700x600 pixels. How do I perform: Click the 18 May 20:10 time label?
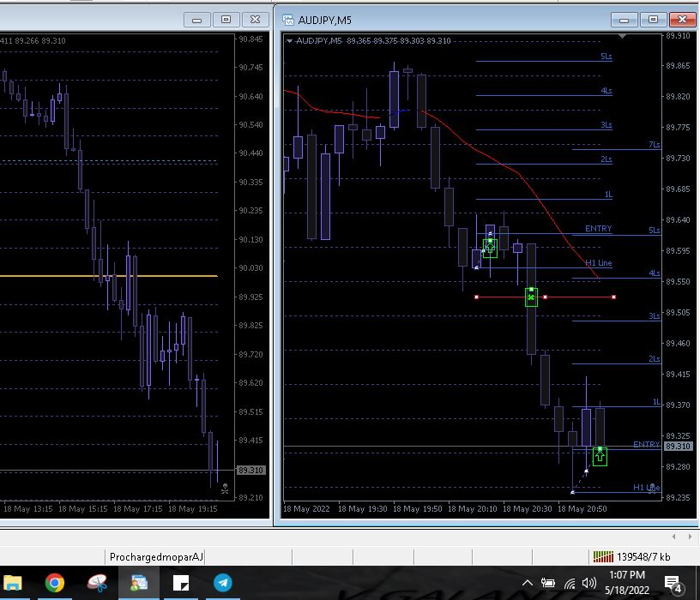[x=472, y=508]
